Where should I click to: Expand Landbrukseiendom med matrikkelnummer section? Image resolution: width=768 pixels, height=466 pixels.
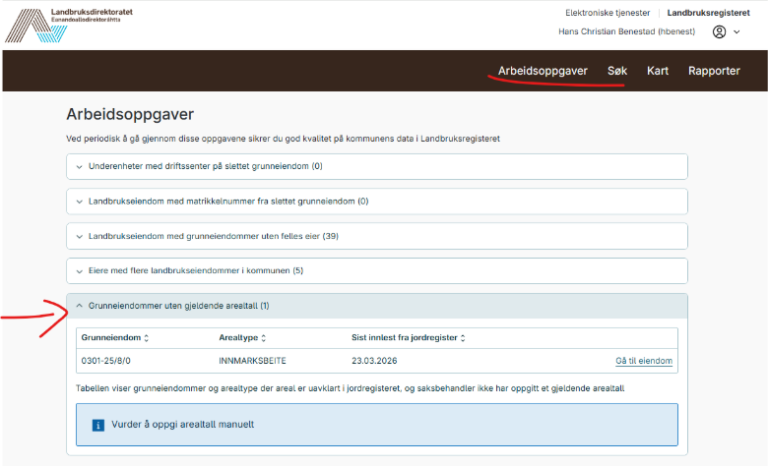point(377,201)
